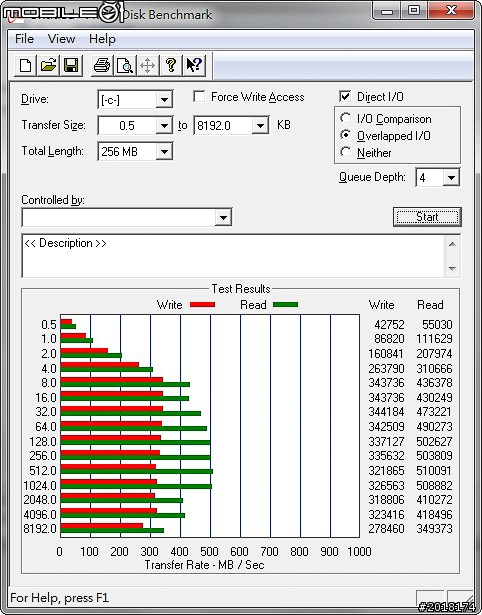482x615 pixels.
Task: Click the Transfer Rate - MB / Sec axis label
Action: [204, 565]
